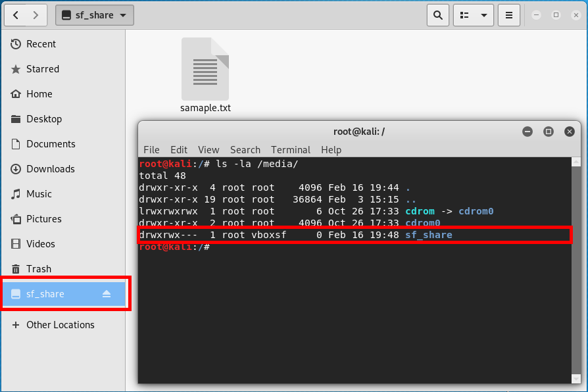Open the view options dropdown
Screen dimensions: 588x392
(x=474, y=14)
